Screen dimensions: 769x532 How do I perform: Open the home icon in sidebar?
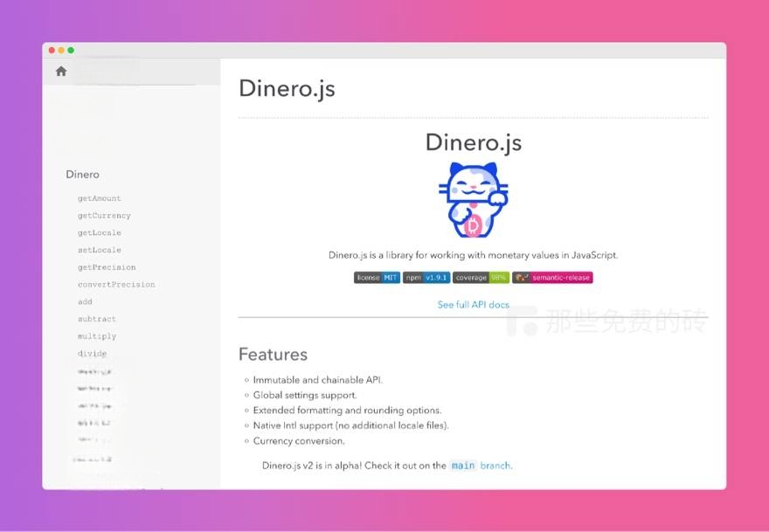(61, 72)
